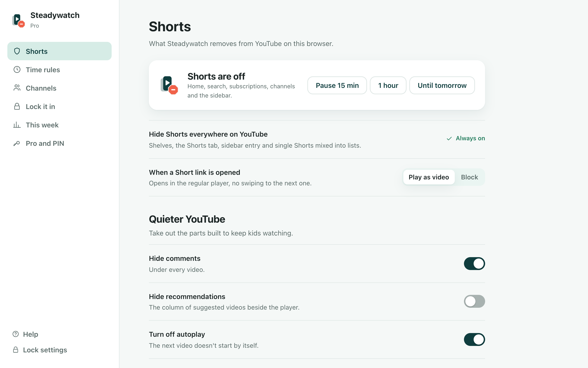The height and width of the screenshot is (368, 588).
Task: Click the shield icon beside Shorts
Action: pos(17,51)
